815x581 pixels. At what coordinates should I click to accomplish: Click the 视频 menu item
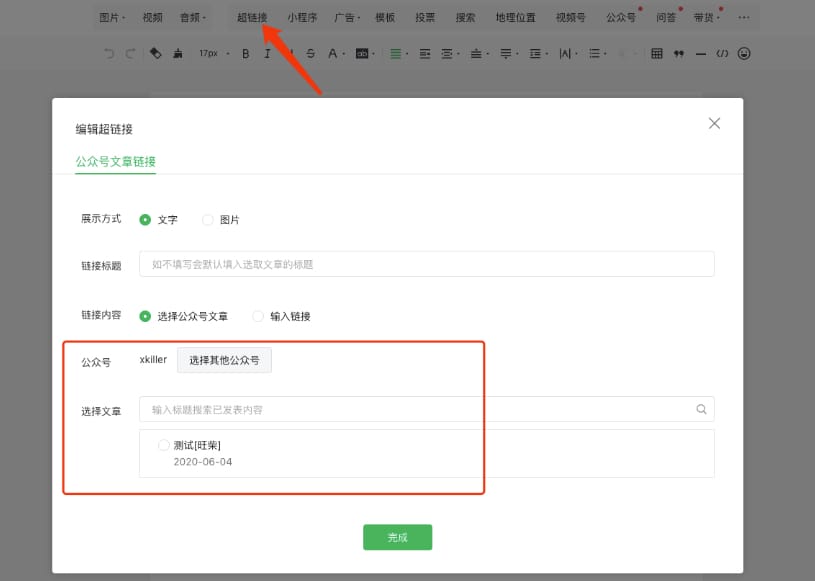click(152, 17)
